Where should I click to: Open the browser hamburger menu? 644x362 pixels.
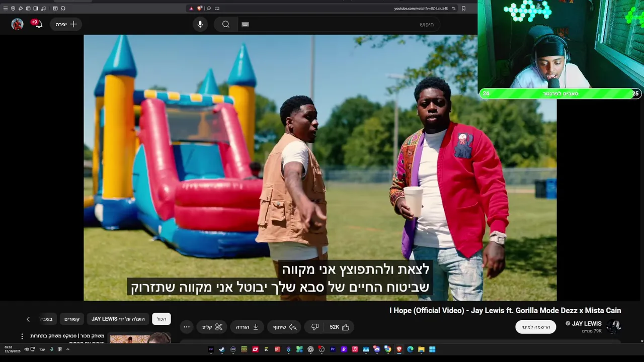6,9
